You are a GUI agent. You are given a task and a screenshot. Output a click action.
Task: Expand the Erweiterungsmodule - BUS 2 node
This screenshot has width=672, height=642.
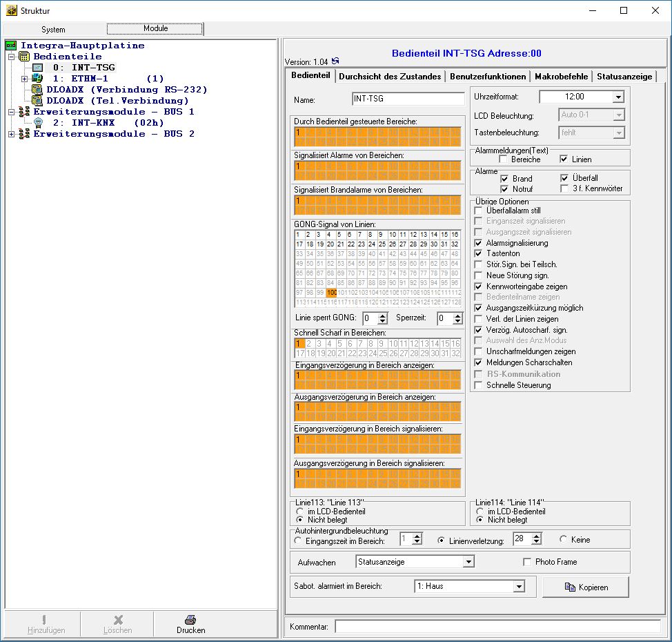pos(11,134)
